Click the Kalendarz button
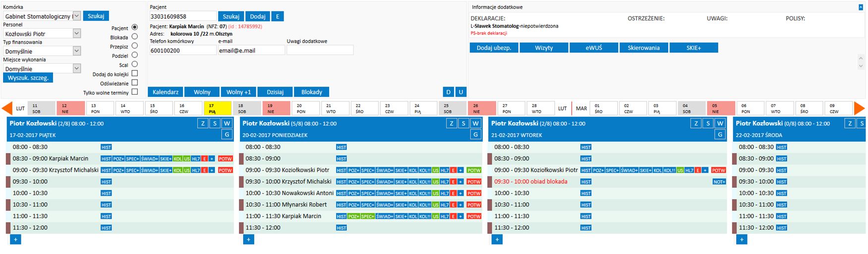This screenshot has height=254, width=868. point(165,92)
